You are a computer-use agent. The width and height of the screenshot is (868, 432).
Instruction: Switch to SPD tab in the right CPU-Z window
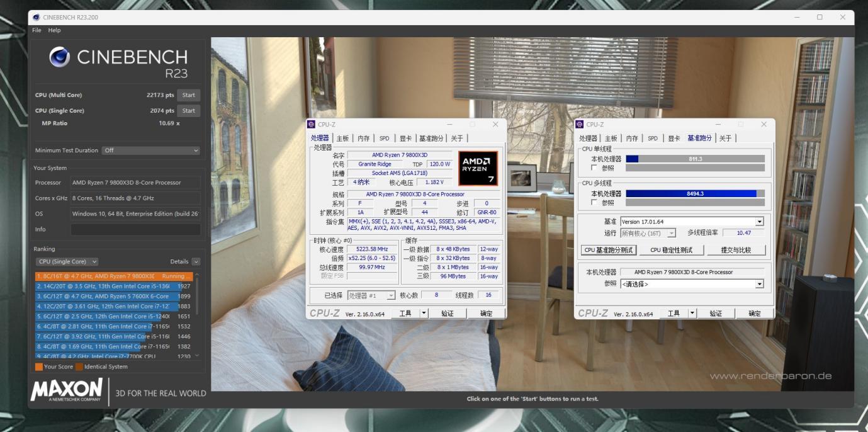coord(653,139)
